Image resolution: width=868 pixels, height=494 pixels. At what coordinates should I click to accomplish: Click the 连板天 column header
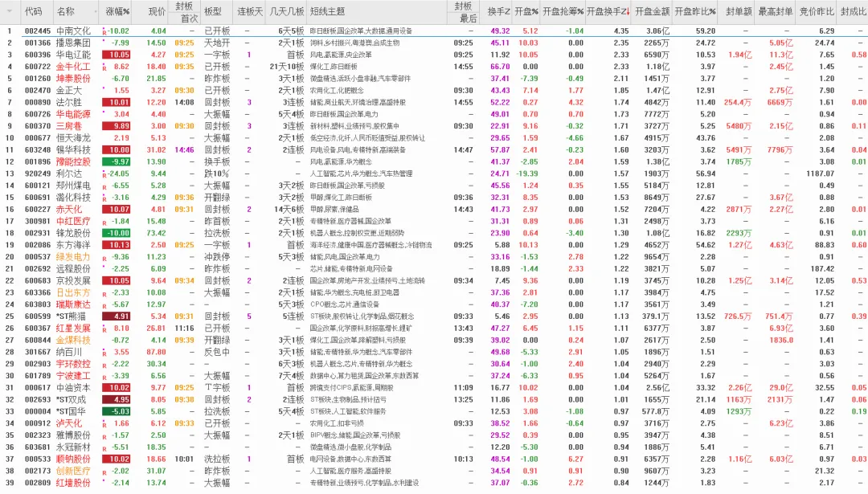tap(250, 11)
